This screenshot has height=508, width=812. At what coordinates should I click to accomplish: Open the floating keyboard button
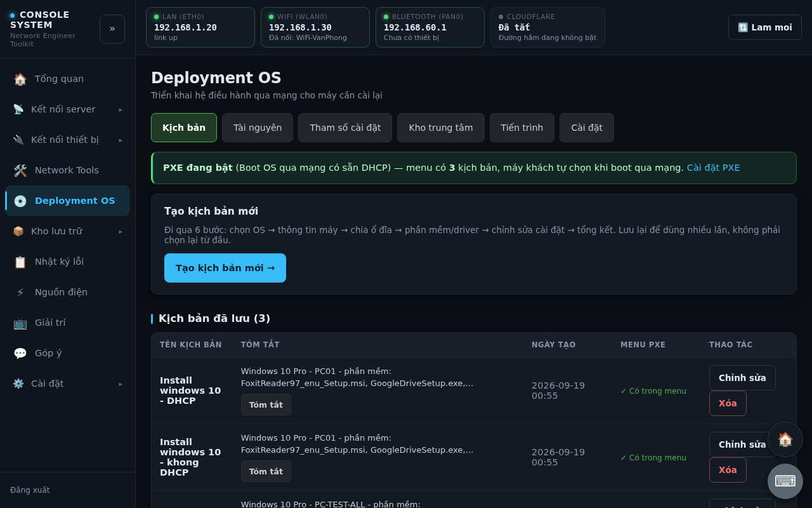click(x=785, y=481)
